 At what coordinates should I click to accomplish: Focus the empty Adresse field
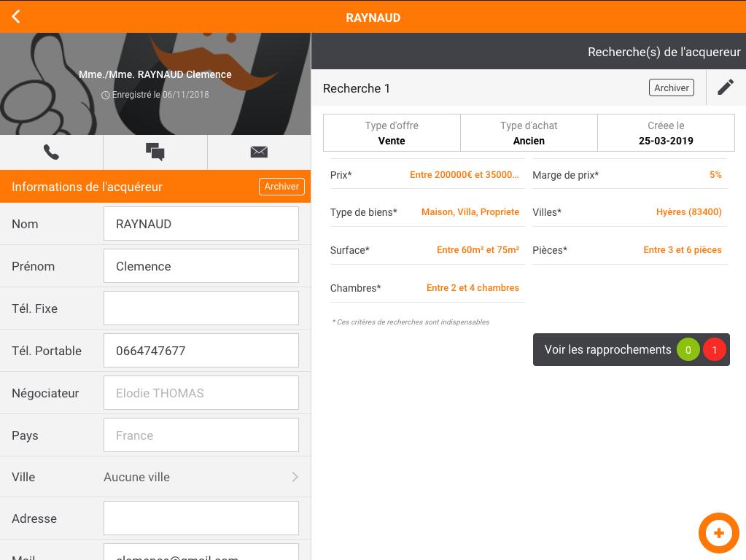pyautogui.click(x=201, y=518)
